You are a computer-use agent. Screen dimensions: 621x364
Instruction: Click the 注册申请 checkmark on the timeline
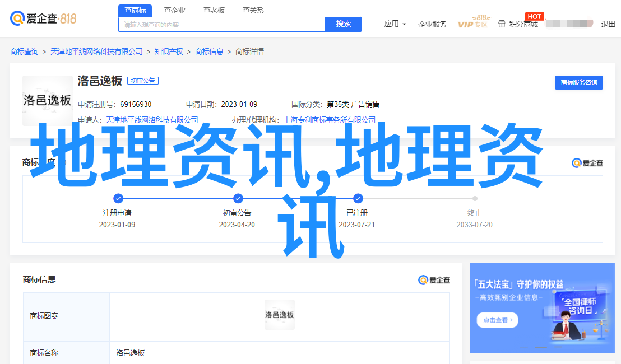point(118,198)
